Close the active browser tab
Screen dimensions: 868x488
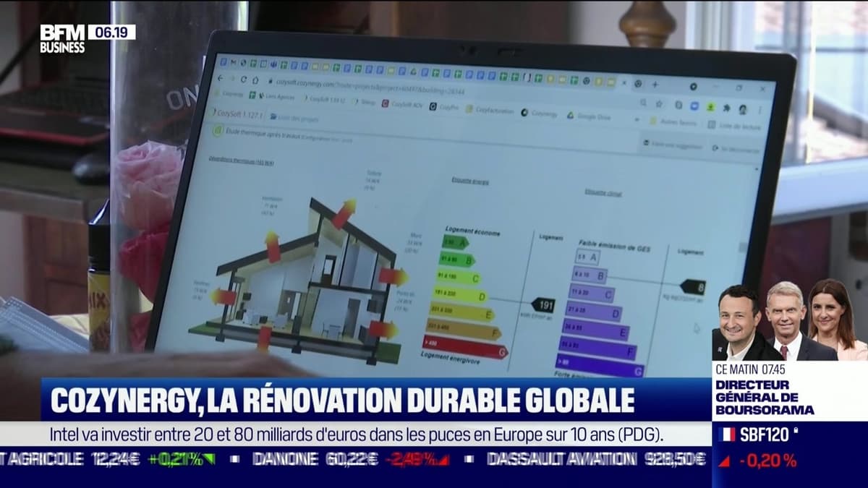(x=624, y=82)
